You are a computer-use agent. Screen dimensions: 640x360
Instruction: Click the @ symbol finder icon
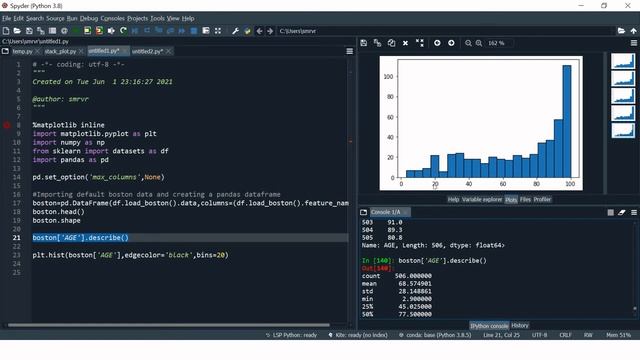coord(64,31)
